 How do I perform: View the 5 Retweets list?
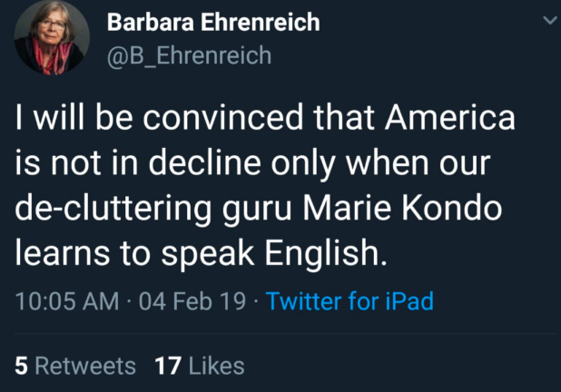pyautogui.click(x=75, y=366)
